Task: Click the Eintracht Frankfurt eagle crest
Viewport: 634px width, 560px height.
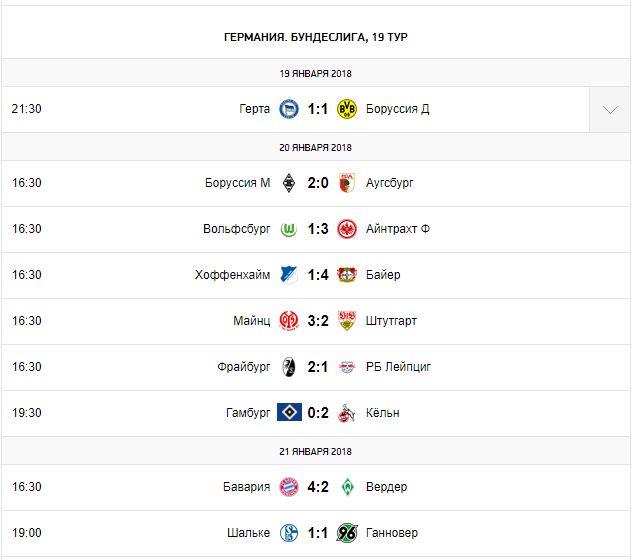Action: pos(347,229)
